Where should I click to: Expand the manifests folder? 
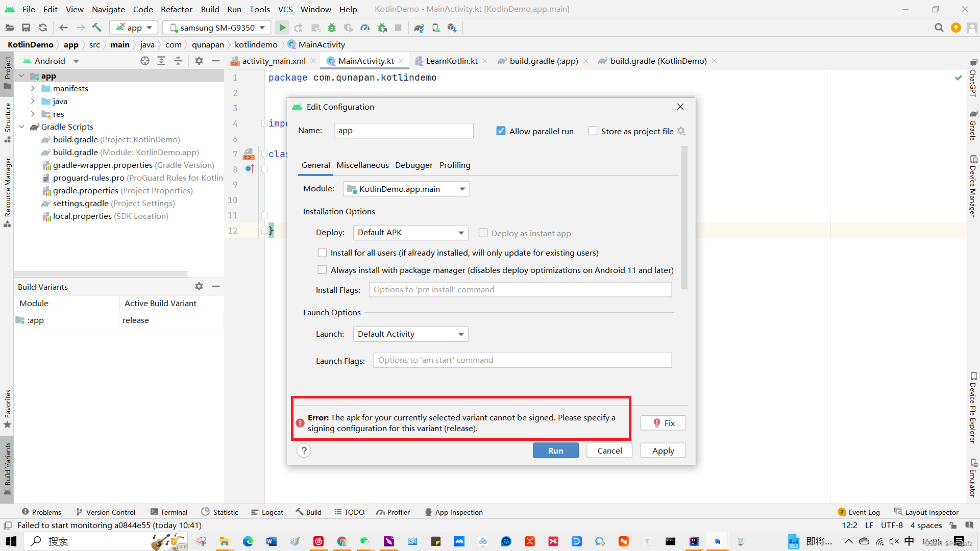click(x=33, y=88)
